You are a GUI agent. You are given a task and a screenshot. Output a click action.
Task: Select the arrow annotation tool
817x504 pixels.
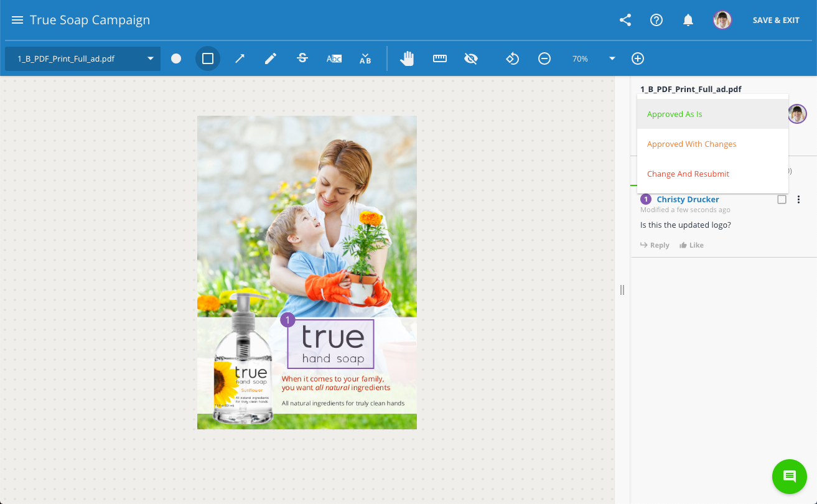click(240, 58)
